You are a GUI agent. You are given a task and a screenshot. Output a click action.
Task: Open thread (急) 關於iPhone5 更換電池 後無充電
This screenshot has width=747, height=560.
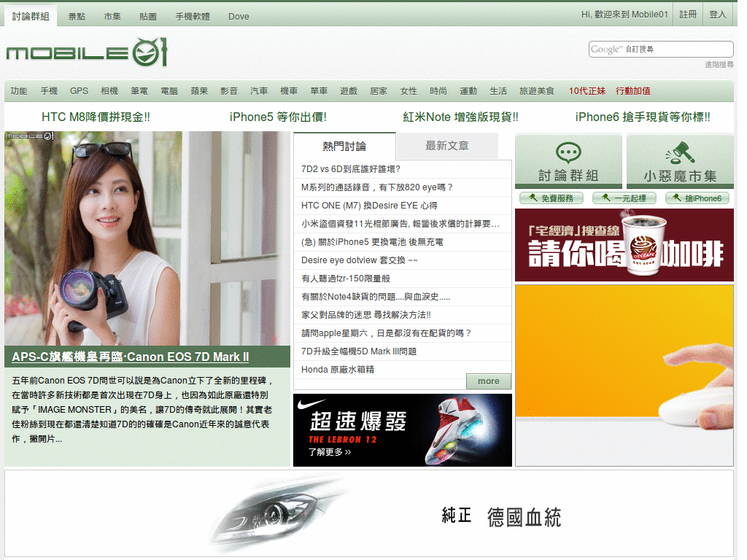pyautogui.click(x=372, y=242)
